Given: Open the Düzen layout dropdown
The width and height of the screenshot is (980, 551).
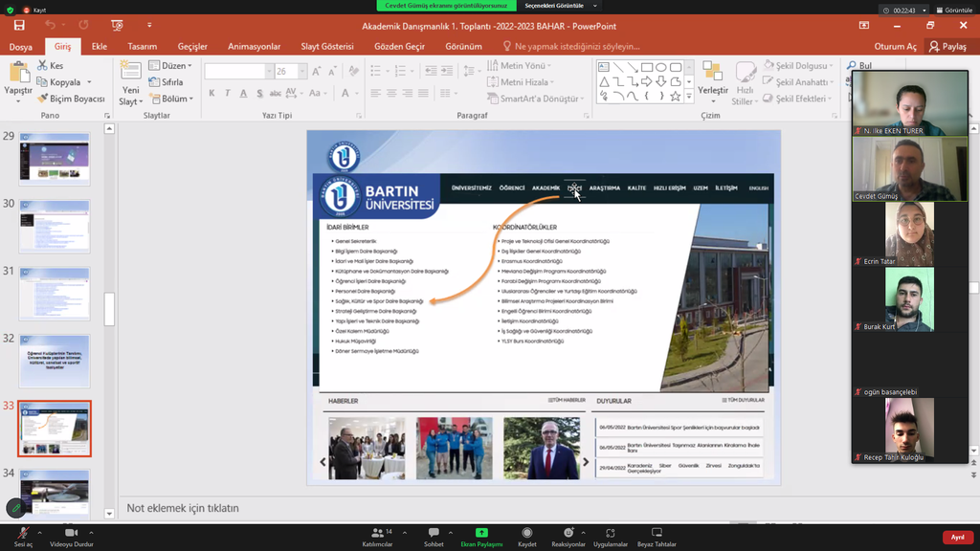Looking at the screenshot, I should click(x=170, y=66).
